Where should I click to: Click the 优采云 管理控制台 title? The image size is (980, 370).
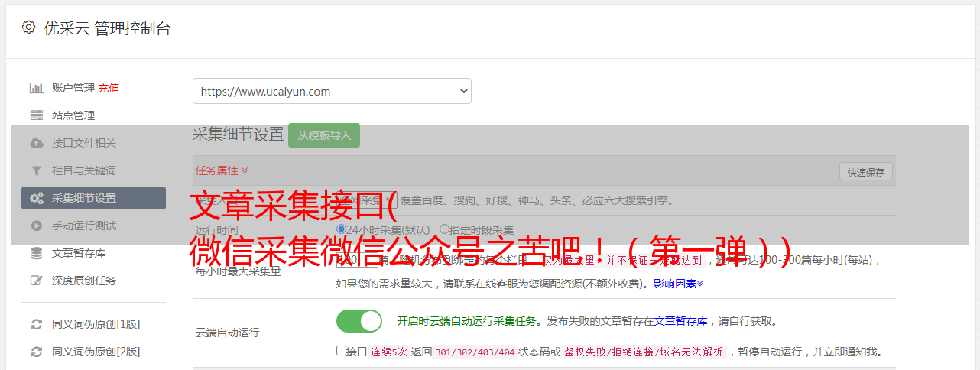tap(107, 28)
